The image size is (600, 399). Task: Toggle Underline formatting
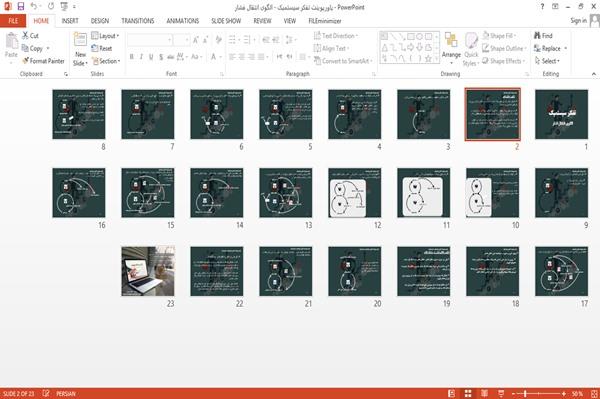pyautogui.click(x=151, y=57)
